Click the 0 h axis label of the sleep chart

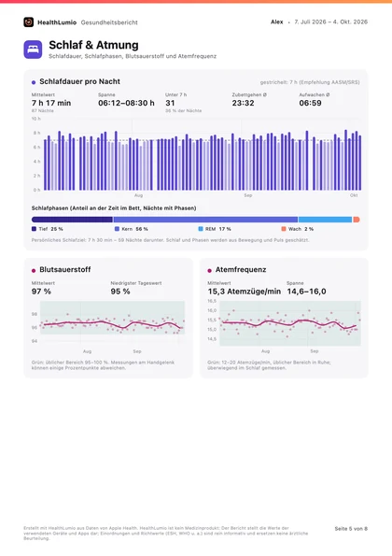coord(36,190)
